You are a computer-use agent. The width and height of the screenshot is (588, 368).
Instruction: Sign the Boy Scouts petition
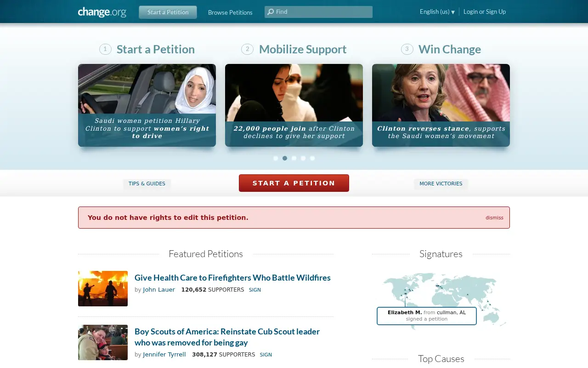tap(266, 355)
